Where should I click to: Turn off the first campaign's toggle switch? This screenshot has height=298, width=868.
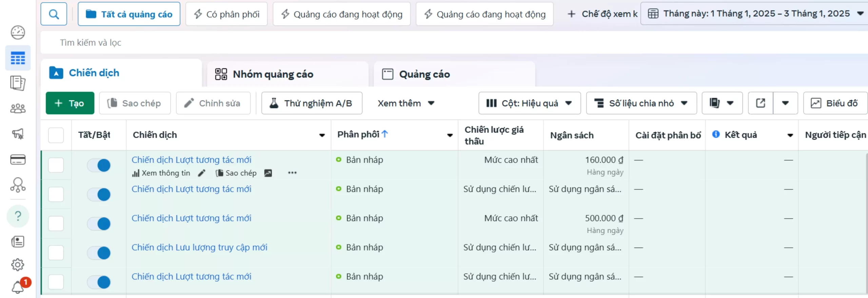99,165
